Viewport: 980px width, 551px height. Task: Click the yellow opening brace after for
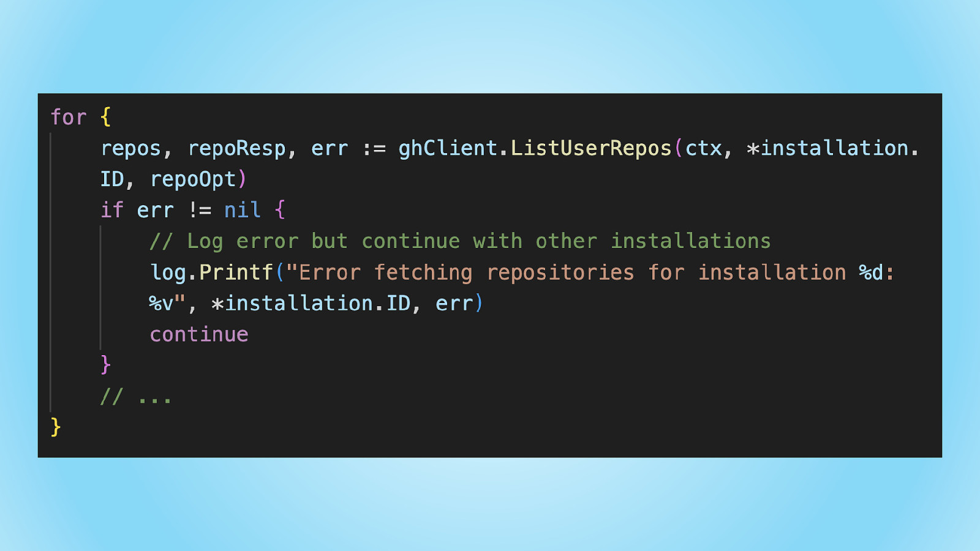[106, 116]
